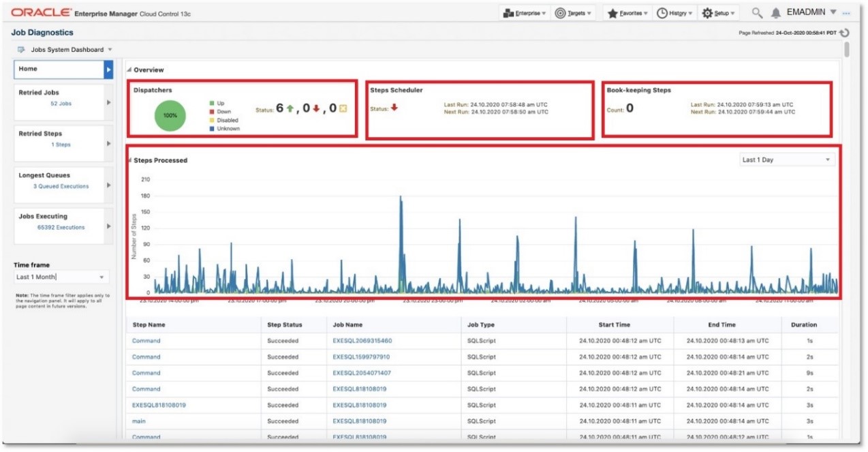Open the Setup menu

coord(719,13)
